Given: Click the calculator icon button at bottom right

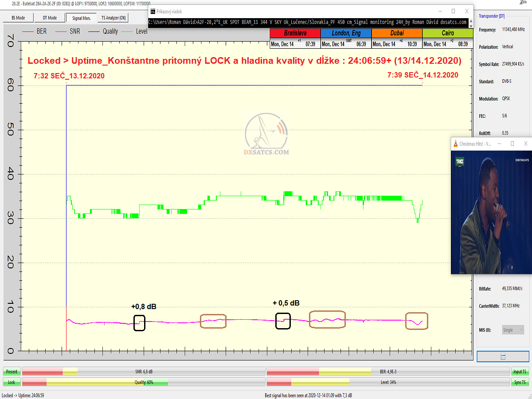Looking at the screenshot, I should click(503, 356).
